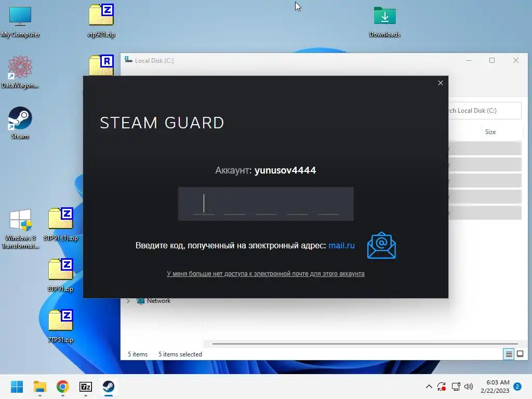Click the Local Disk (C:) title bar icon
The image size is (532, 399).
pos(128,60)
